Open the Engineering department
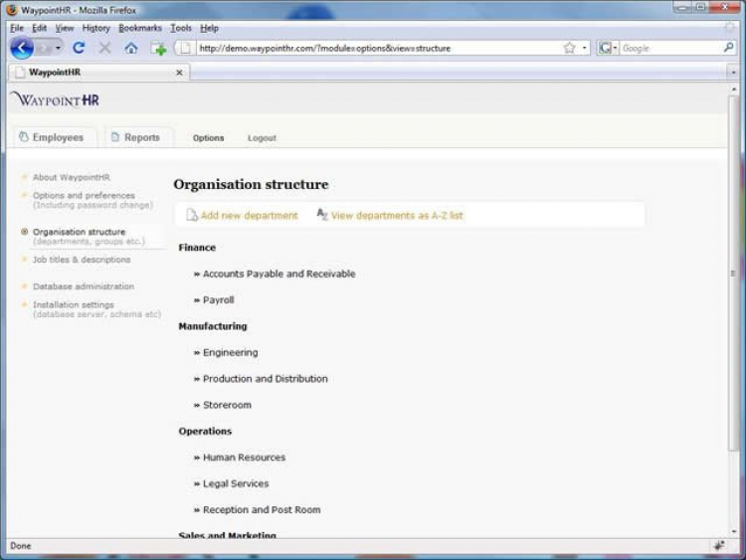 point(231,352)
